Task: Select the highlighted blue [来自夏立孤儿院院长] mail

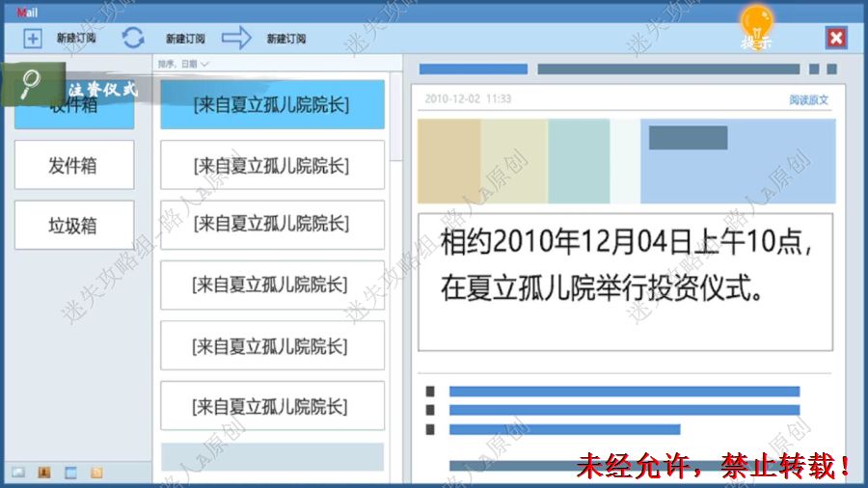Action: pyautogui.click(x=272, y=104)
